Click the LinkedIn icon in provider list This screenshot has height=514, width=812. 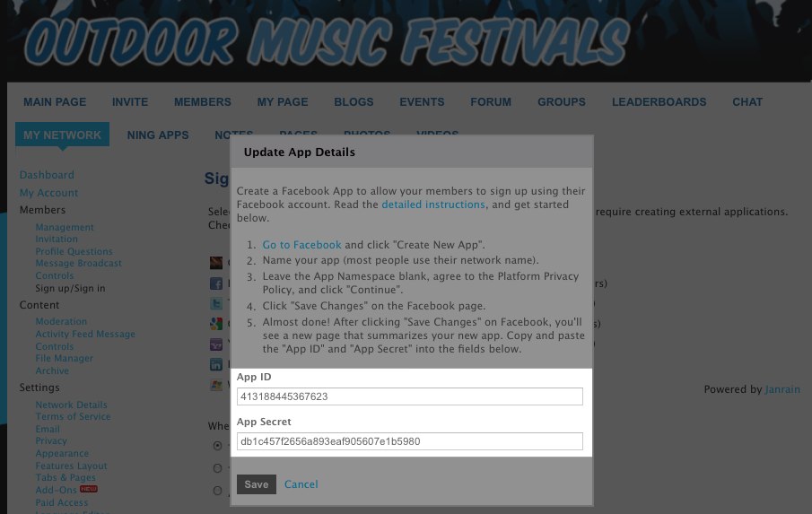(x=216, y=364)
